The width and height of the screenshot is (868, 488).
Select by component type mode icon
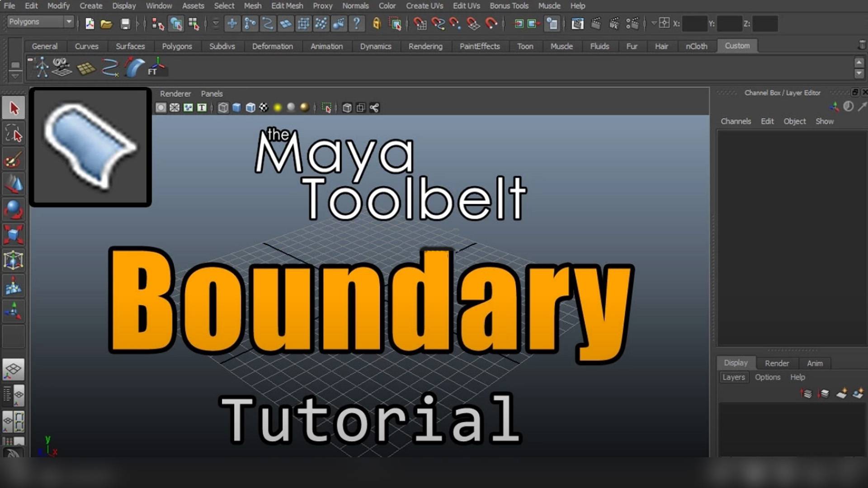[193, 23]
